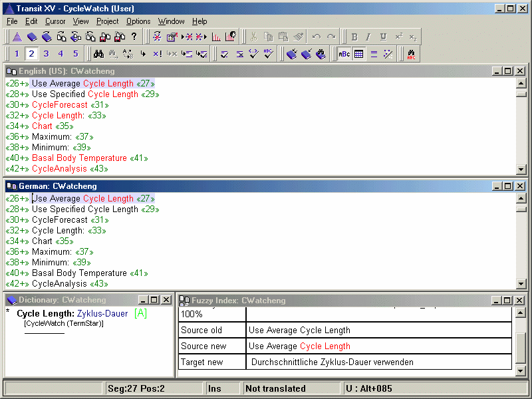Switch to view number 3
The width and height of the screenshot is (532, 399).
click(x=46, y=54)
